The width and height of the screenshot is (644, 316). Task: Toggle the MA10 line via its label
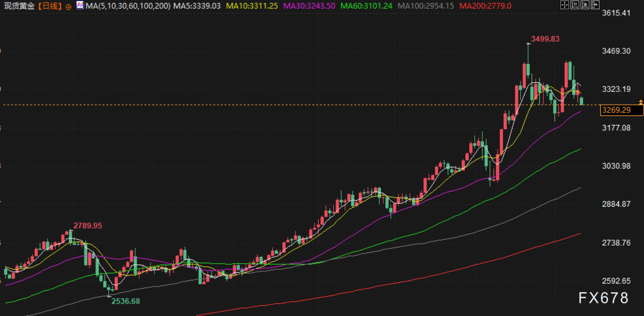point(252,6)
